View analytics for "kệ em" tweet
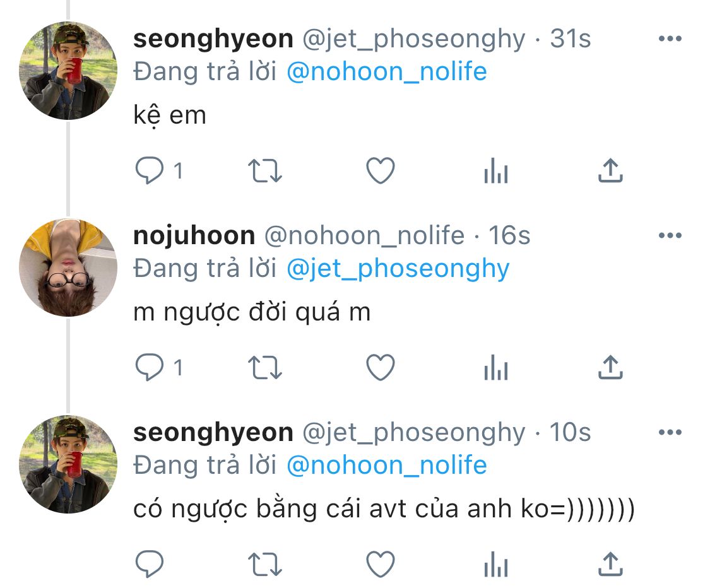The image size is (710, 588). tap(496, 170)
